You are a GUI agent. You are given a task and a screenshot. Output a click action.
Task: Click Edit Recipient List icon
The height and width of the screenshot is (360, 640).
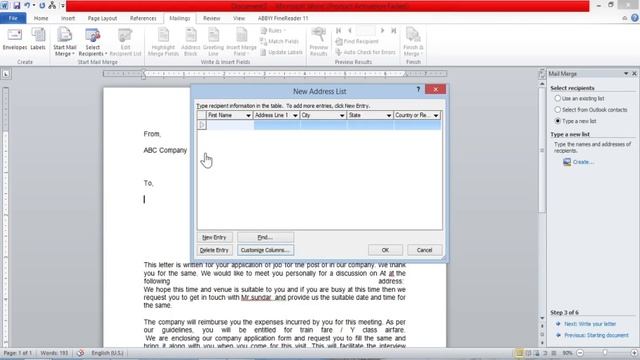[x=125, y=42]
